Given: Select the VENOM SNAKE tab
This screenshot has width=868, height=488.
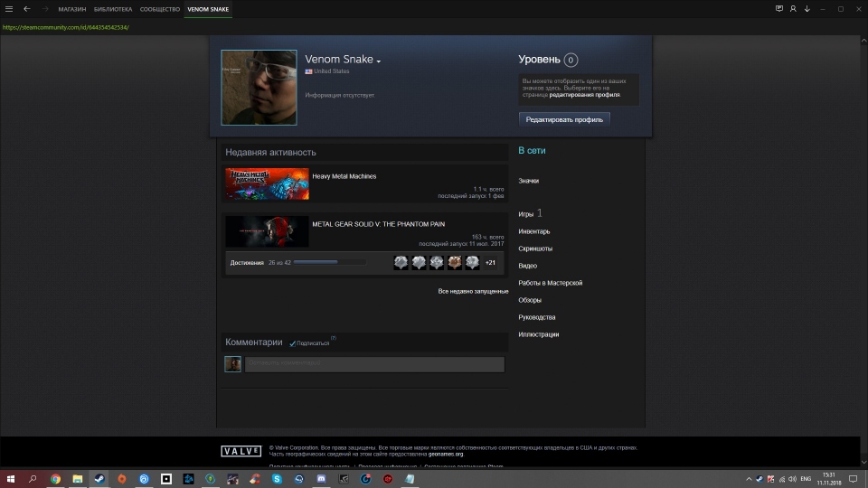Looking at the screenshot, I should click(x=208, y=9).
